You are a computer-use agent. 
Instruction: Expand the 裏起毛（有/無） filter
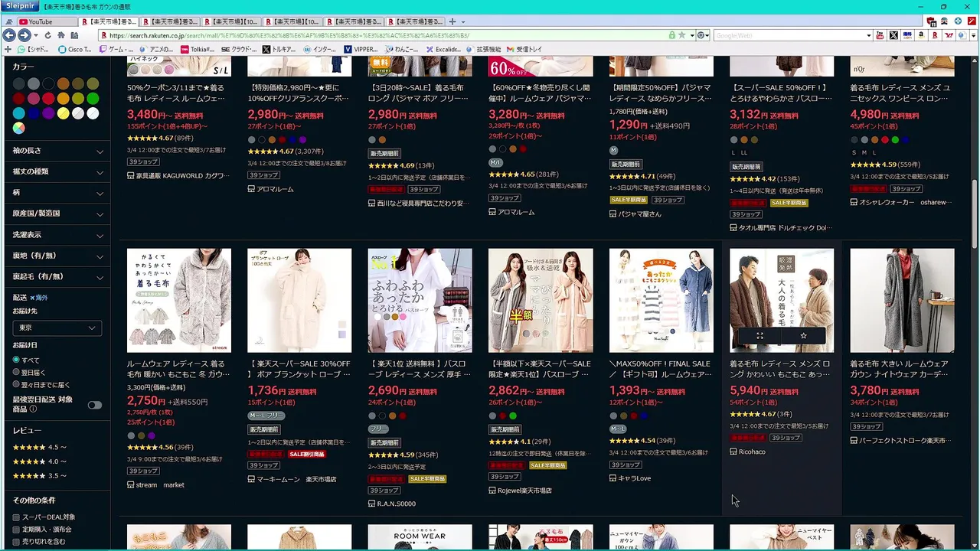click(x=57, y=276)
